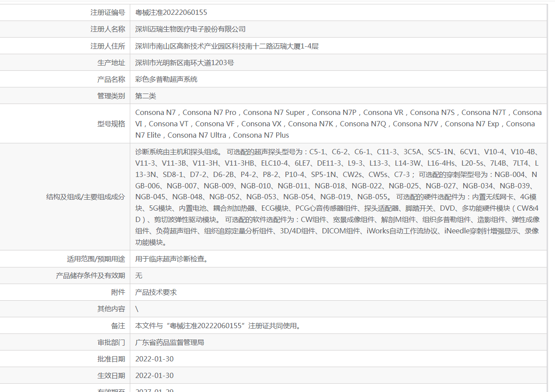Select the 审批部门 label
This screenshot has width=555, height=392.
click(111, 342)
